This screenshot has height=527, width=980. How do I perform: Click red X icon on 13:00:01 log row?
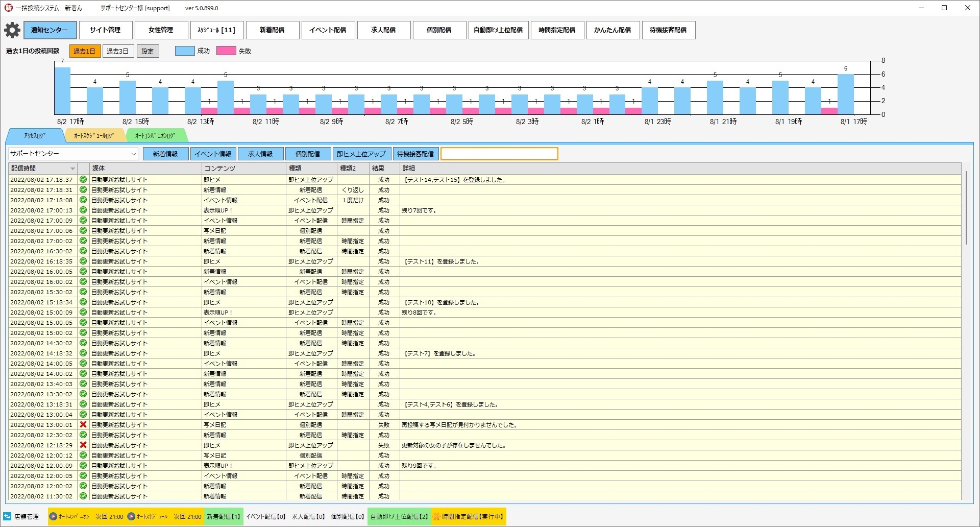(83, 425)
